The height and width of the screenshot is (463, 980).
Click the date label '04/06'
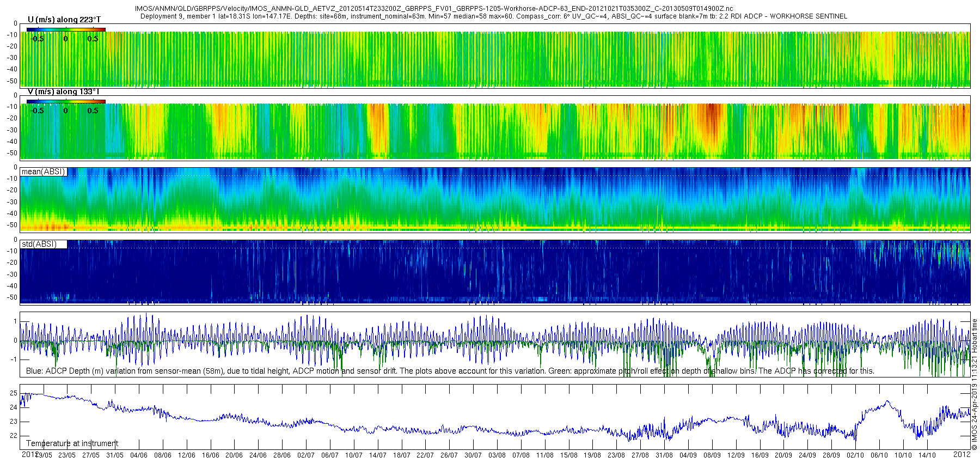(139, 455)
